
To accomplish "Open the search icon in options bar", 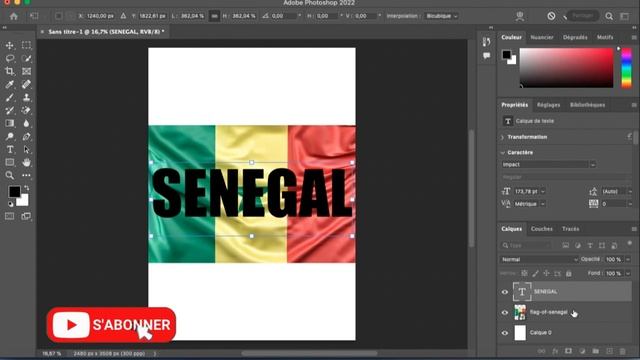I will click(609, 16).
